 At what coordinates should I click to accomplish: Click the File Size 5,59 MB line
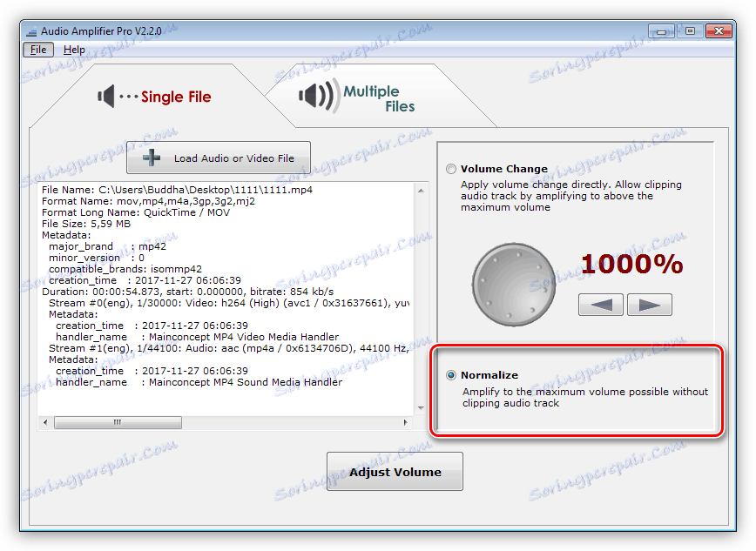coord(86,224)
